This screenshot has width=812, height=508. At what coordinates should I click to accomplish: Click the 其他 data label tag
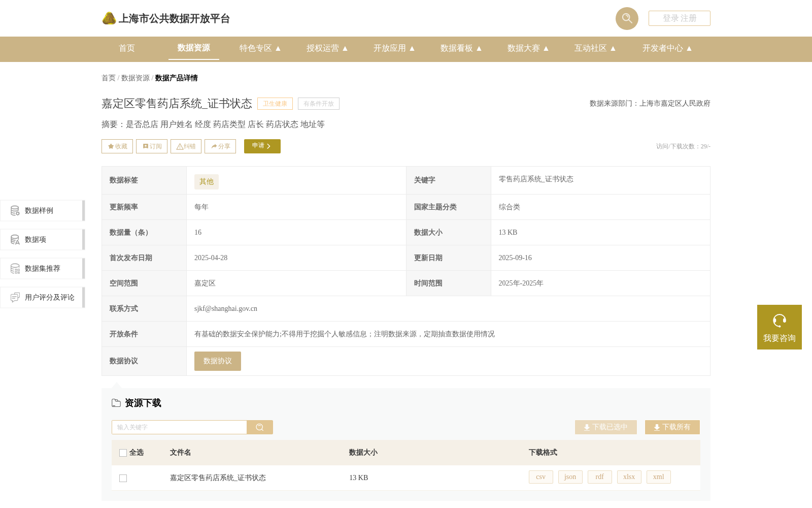point(207,182)
